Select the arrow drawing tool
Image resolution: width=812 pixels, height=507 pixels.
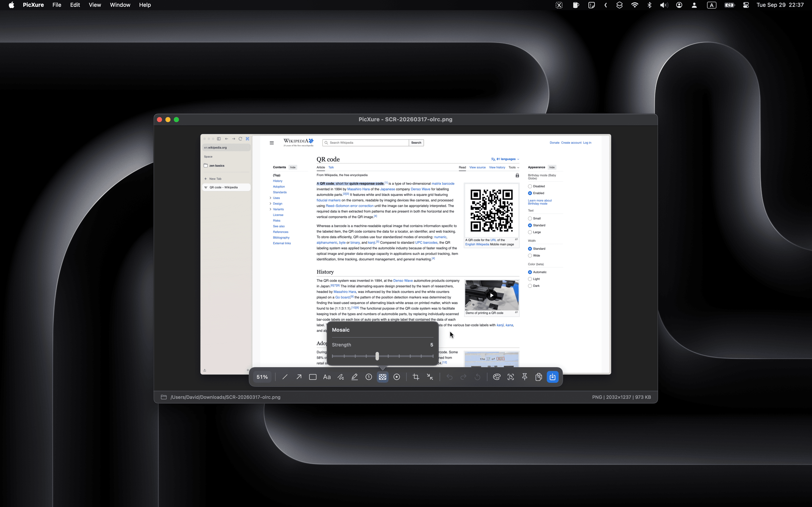[x=298, y=377]
